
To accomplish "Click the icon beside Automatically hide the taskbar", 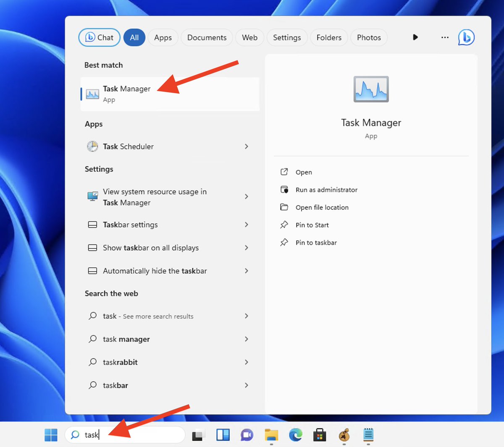I will coord(92,271).
